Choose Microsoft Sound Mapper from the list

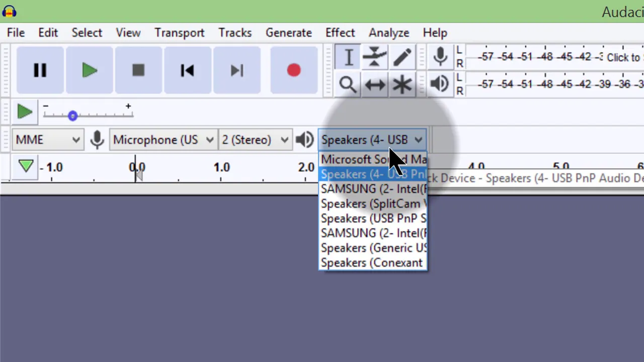[373, 159]
